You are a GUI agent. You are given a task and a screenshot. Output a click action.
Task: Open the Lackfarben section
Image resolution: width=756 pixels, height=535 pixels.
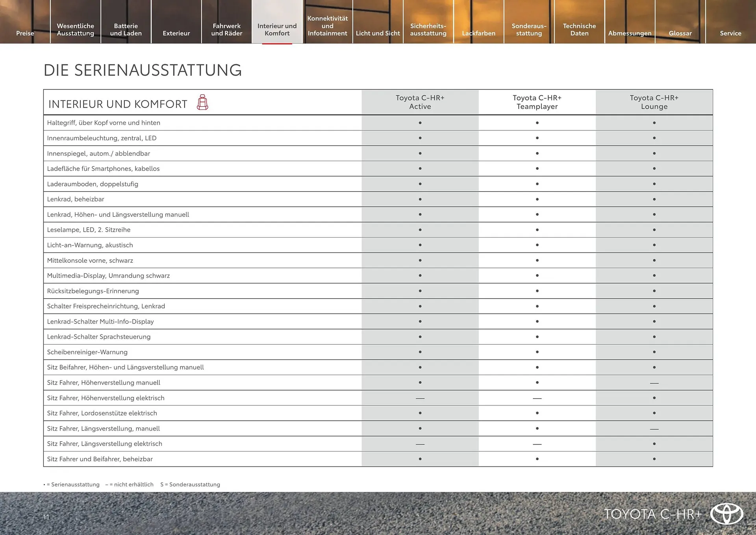coord(478,33)
